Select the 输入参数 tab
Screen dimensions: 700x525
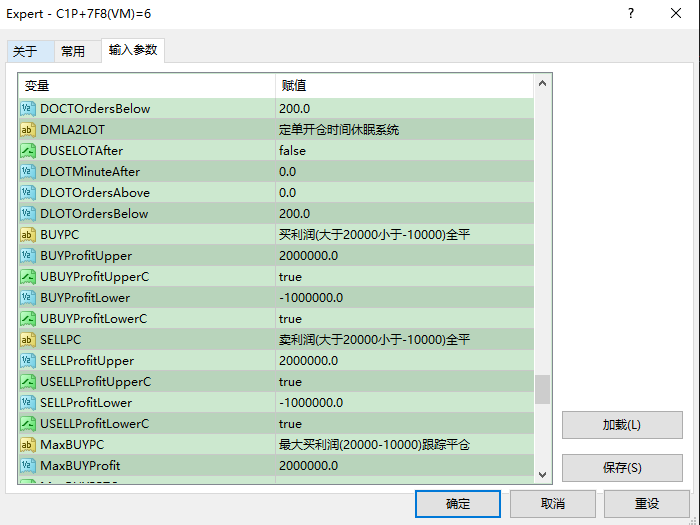tap(133, 50)
